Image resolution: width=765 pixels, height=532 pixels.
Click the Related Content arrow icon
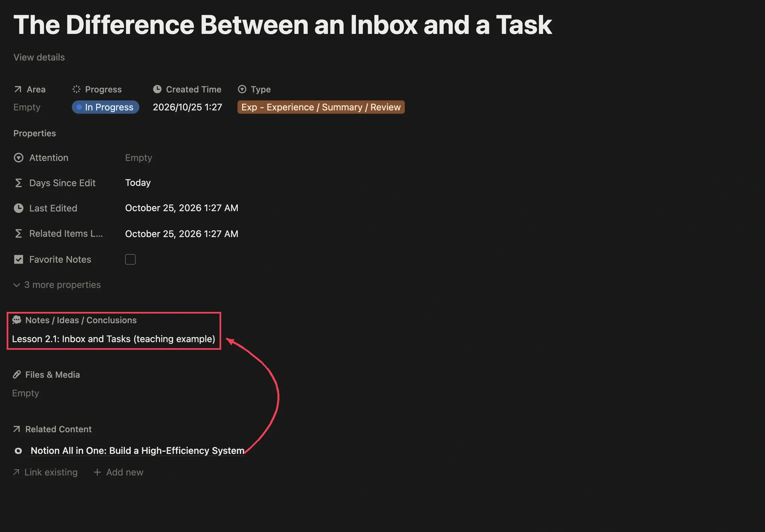click(x=17, y=429)
